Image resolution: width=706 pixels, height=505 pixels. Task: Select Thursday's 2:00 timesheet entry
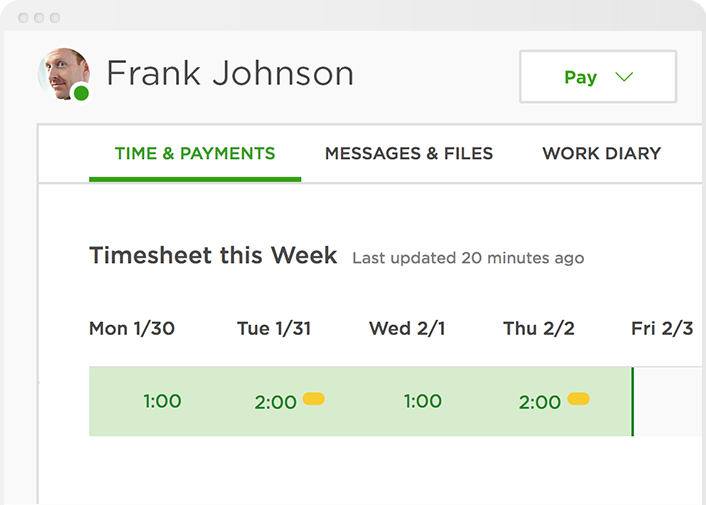(x=539, y=402)
